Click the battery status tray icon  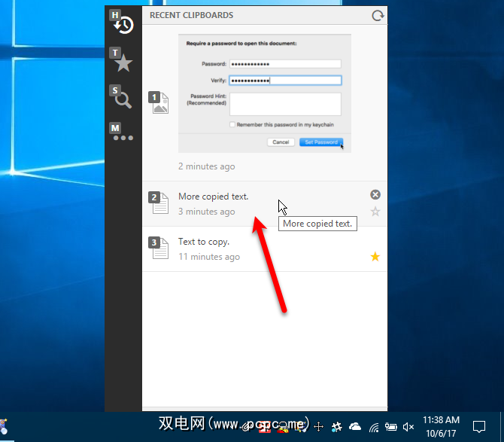pos(391,427)
